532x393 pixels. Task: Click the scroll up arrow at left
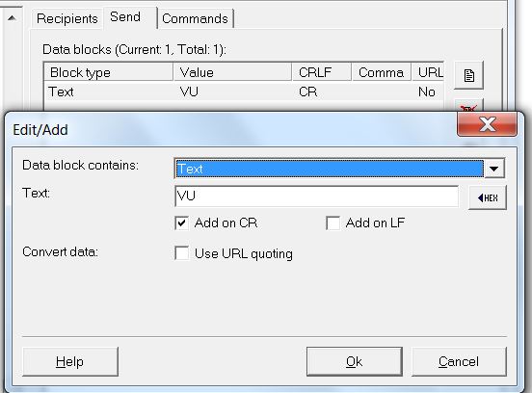tap(12, 18)
